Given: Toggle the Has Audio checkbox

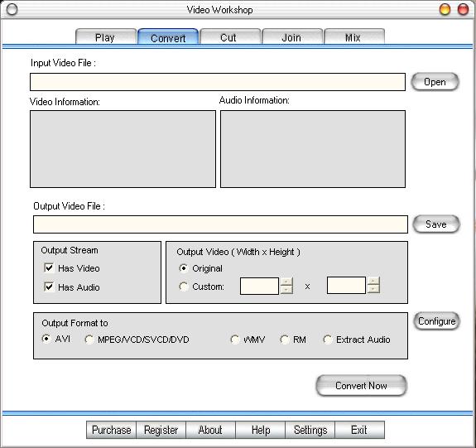Looking at the screenshot, I should click(x=49, y=287).
